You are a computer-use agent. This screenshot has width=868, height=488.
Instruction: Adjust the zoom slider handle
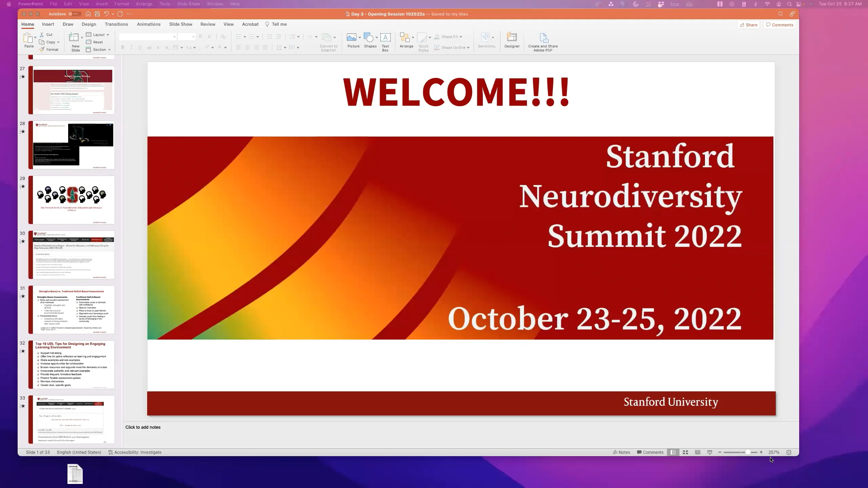tap(748, 452)
